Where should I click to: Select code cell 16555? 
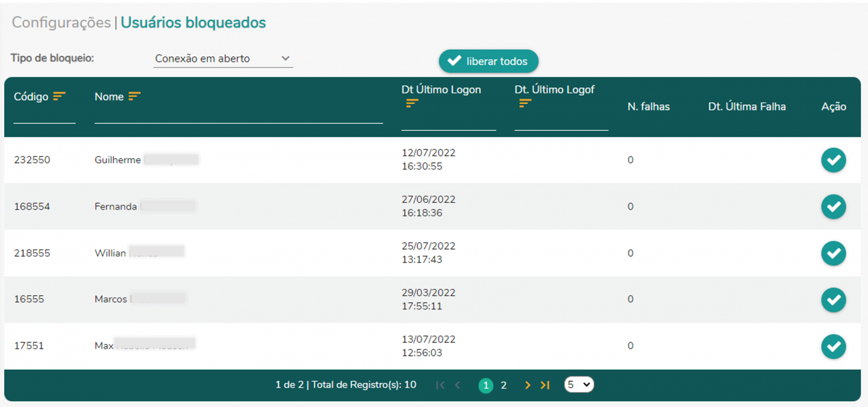point(29,299)
